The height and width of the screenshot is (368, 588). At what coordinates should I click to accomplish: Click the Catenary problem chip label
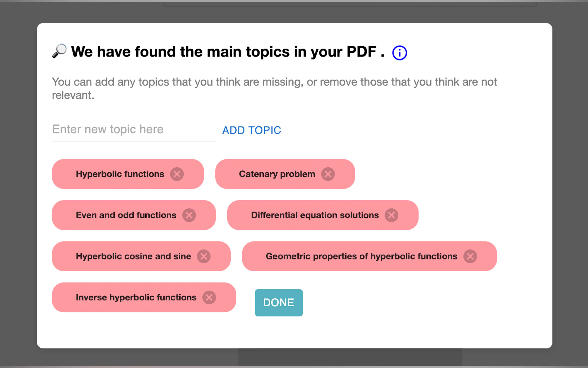277,174
